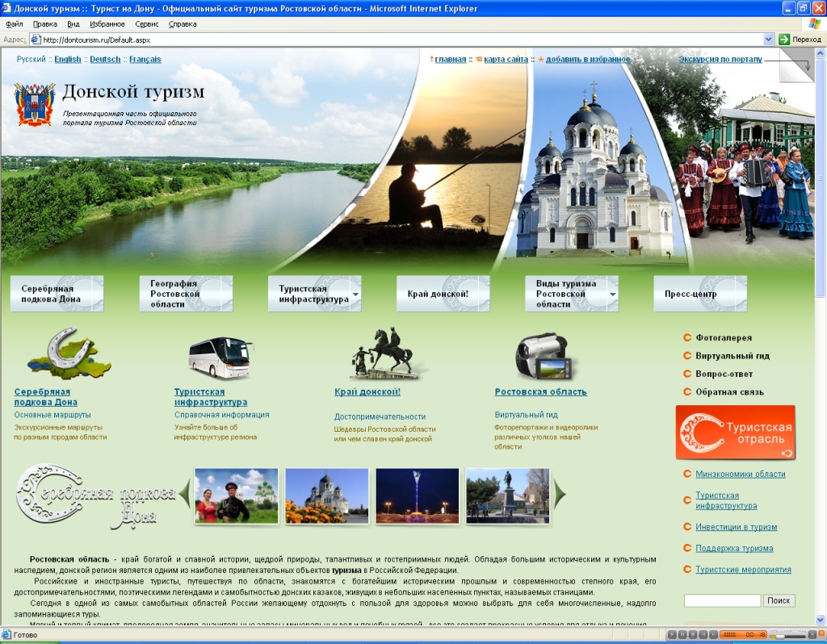The width and height of the screenshot is (827, 644).
Task: Open the Пресс-центр navigation button
Action: [700, 294]
